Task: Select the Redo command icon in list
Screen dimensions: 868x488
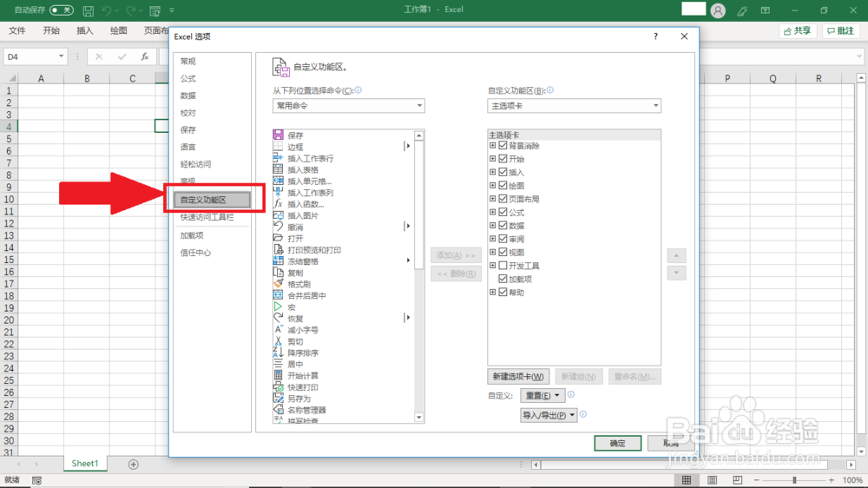Action: [278, 319]
